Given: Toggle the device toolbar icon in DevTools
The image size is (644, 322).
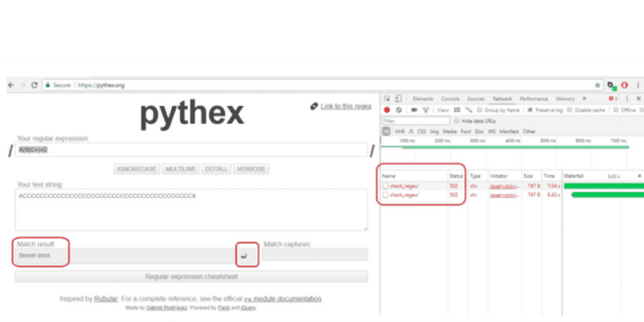Looking at the screenshot, I should point(398,99).
